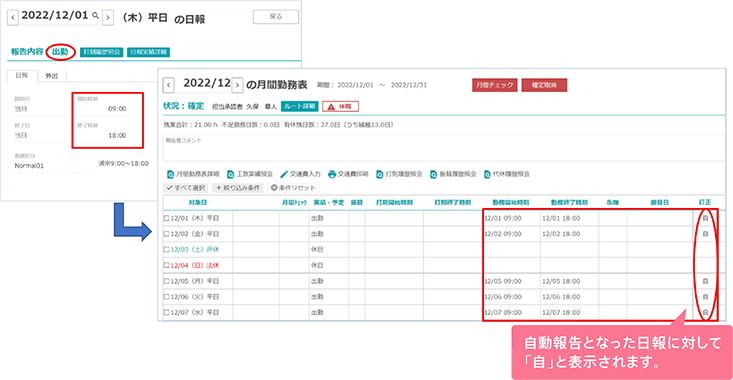Click 自 mark in 12/01 row

point(705,218)
